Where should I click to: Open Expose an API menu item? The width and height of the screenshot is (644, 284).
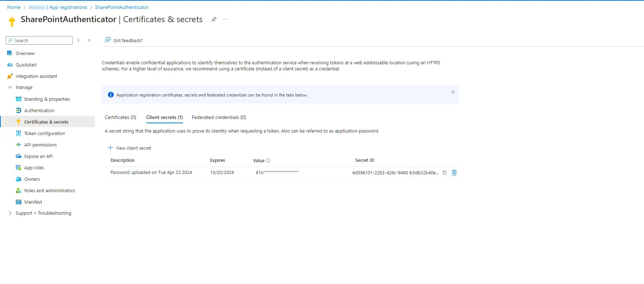coord(39,156)
